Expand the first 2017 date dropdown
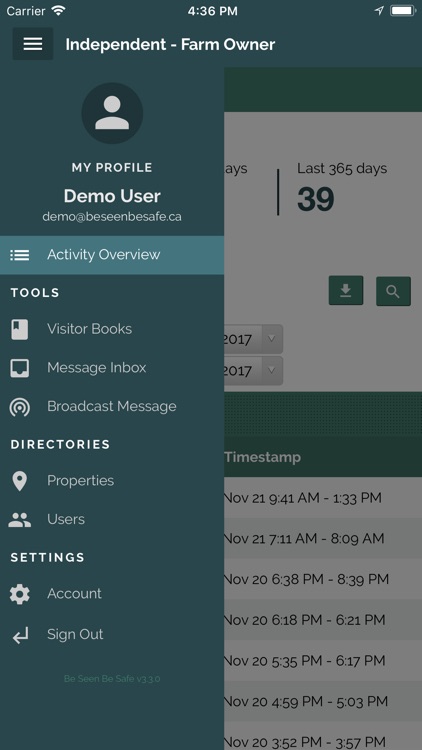This screenshot has width=422, height=750. tap(253, 339)
